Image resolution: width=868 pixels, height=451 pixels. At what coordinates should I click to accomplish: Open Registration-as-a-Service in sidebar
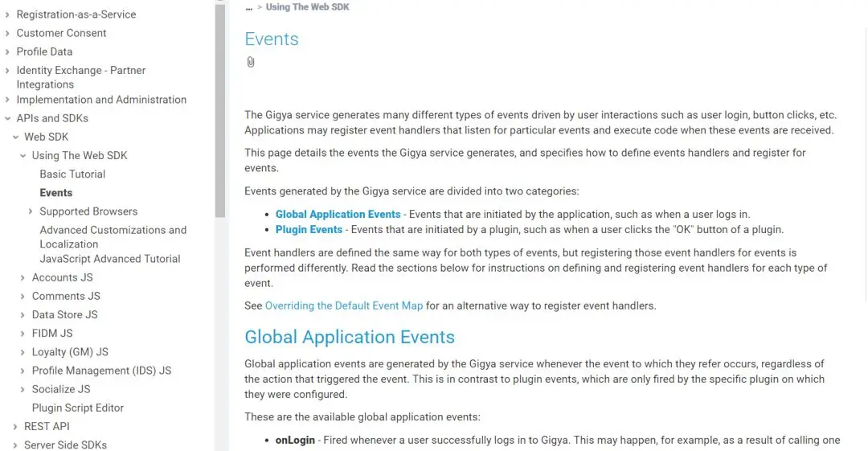[76, 14]
